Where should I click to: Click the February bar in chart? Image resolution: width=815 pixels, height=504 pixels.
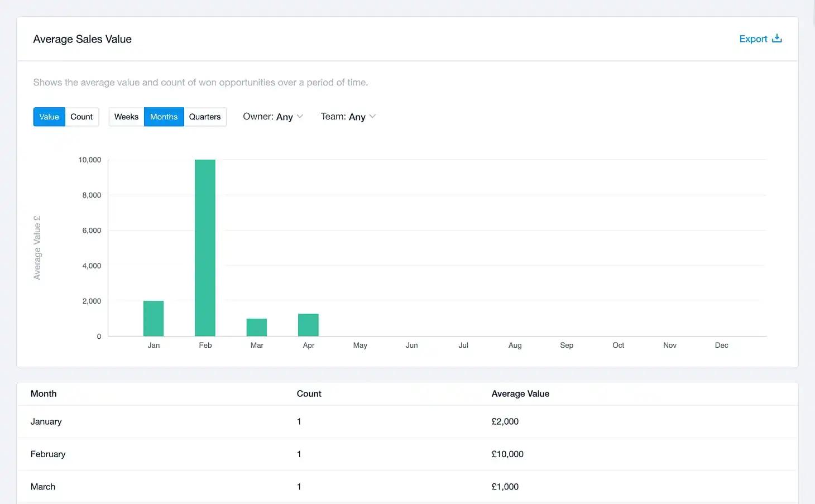click(205, 248)
